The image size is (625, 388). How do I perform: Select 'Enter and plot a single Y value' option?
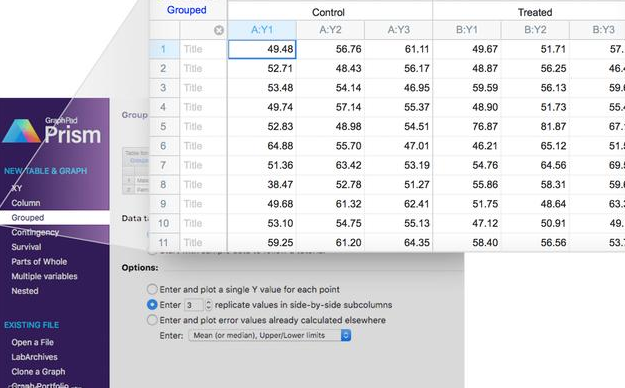tap(152, 289)
